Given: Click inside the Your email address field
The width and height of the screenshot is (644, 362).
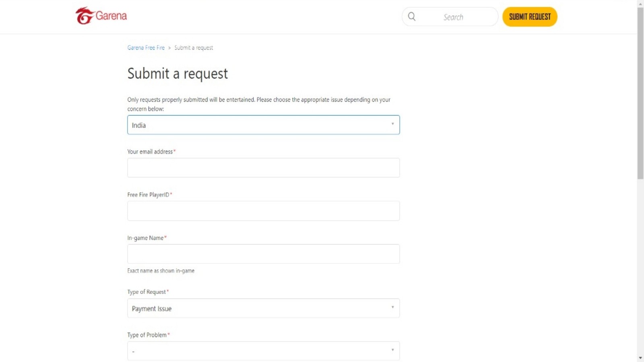Looking at the screenshot, I should click(x=263, y=168).
